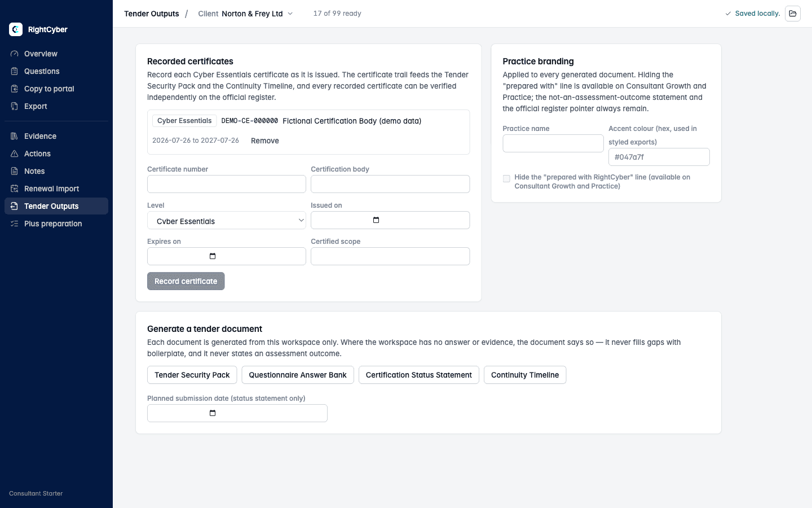
Task: Click the 2026-07-26 to 2027-07-26 date range
Action: 196,141
